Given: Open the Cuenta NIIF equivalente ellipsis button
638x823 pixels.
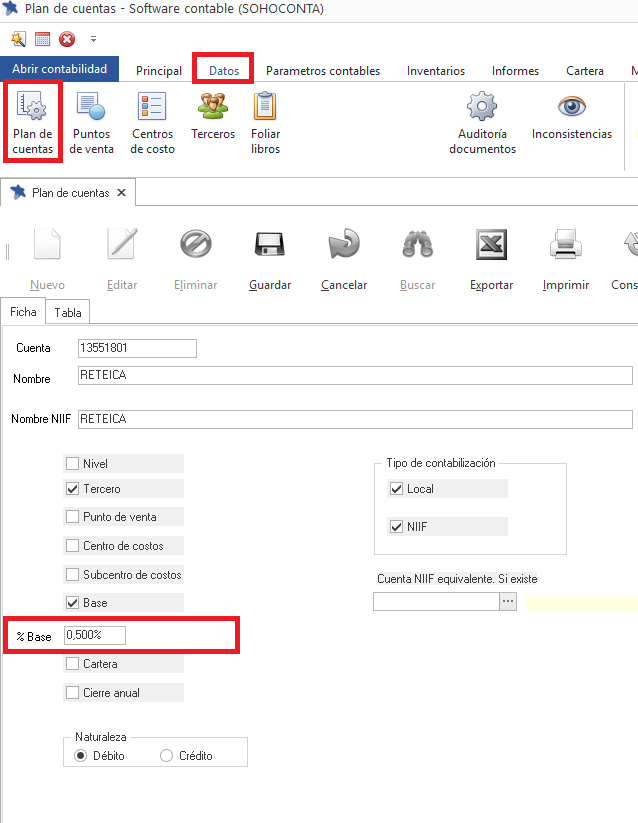Looking at the screenshot, I should pyautogui.click(x=508, y=602).
